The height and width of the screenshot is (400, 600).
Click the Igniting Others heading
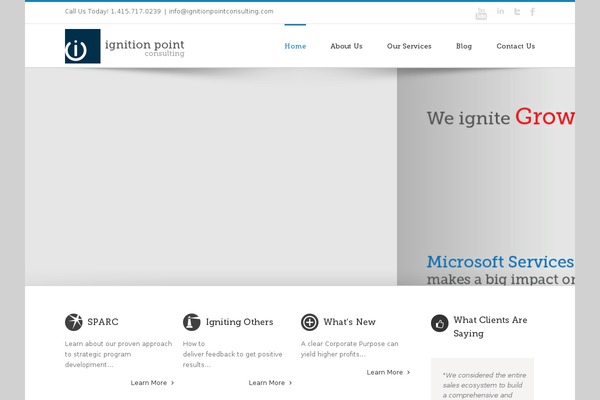click(240, 322)
